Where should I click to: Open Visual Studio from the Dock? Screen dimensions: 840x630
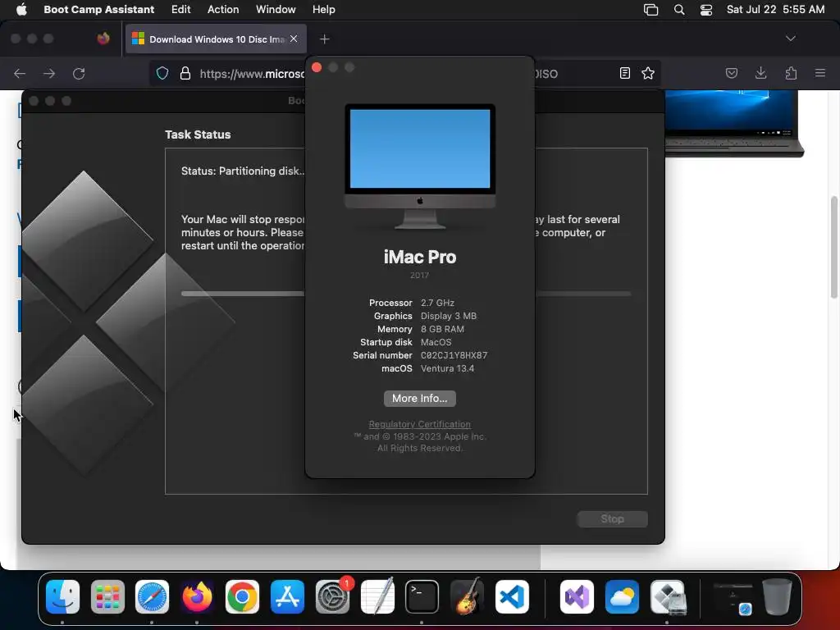tap(577, 597)
